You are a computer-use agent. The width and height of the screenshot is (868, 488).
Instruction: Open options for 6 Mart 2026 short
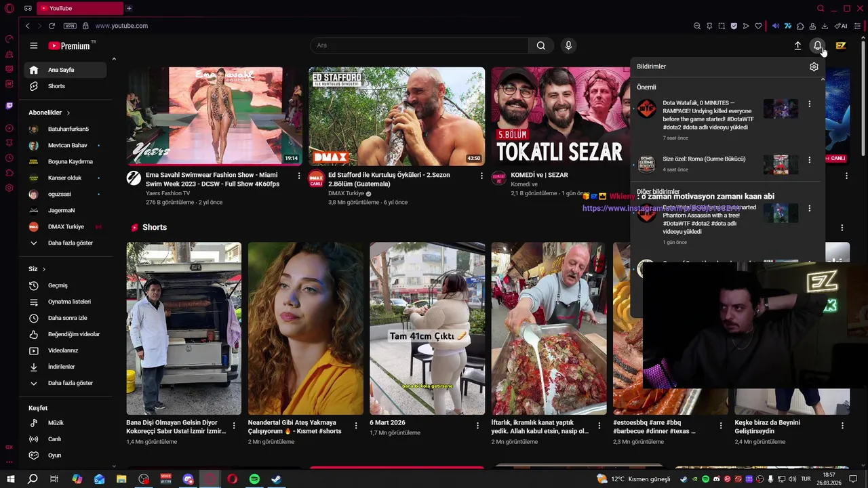[477, 426]
